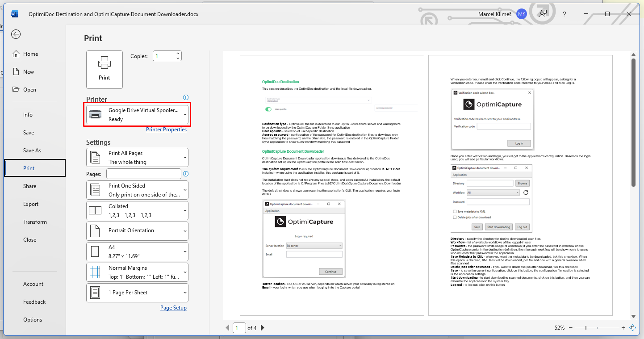Click the zoom out minus button

(x=571, y=328)
